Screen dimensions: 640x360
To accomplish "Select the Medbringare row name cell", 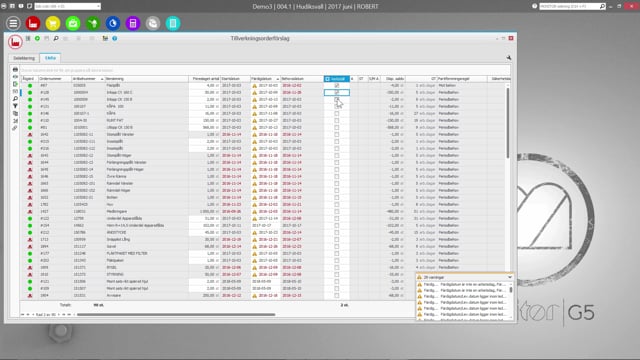I will tap(147, 211).
